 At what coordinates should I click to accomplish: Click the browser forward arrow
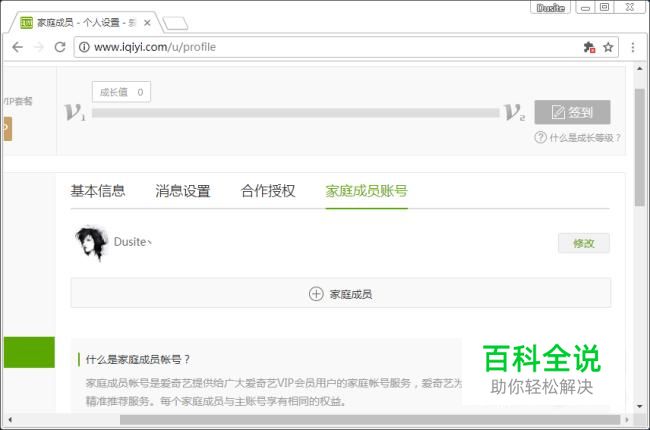coord(39,47)
